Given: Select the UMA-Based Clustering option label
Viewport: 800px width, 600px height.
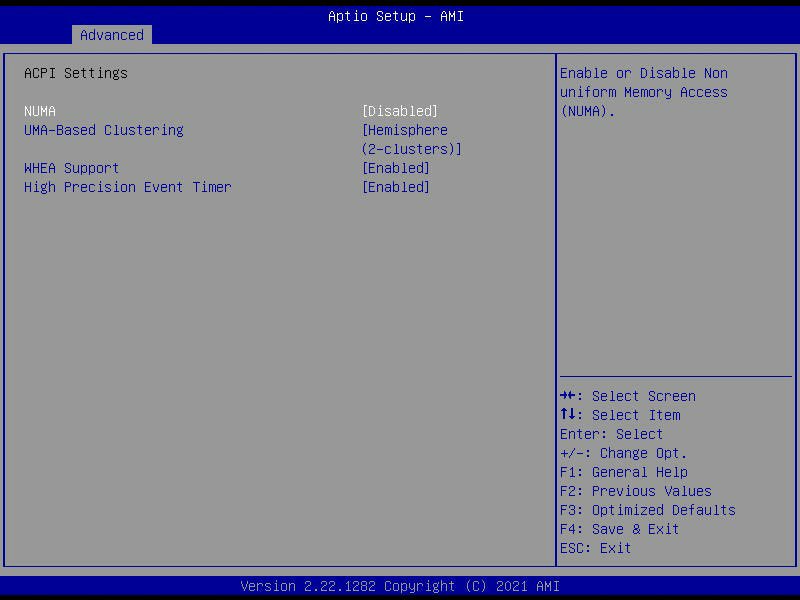Looking at the screenshot, I should point(104,130).
